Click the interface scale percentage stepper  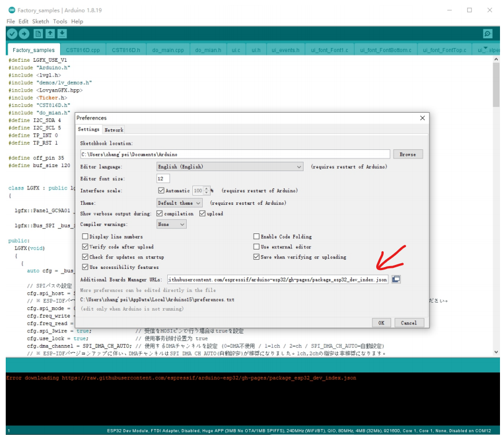tap(206, 191)
